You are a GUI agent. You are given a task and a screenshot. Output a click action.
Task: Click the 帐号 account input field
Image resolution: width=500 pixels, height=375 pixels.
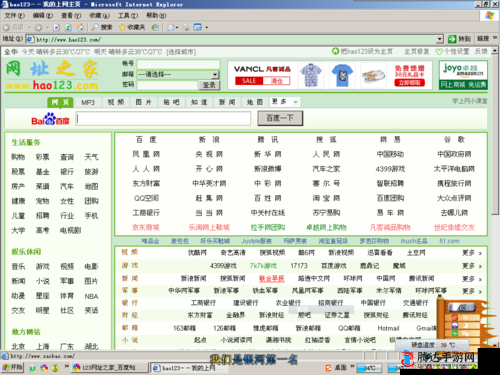point(178,64)
